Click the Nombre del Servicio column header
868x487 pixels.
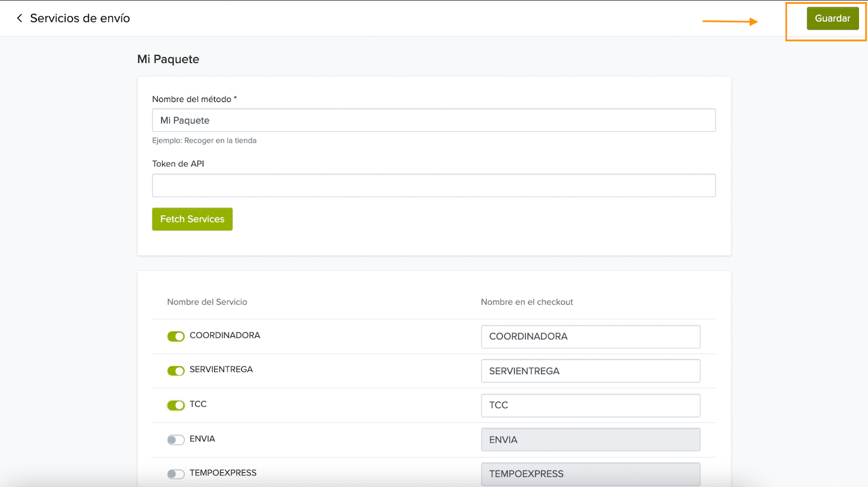pyautogui.click(x=207, y=302)
